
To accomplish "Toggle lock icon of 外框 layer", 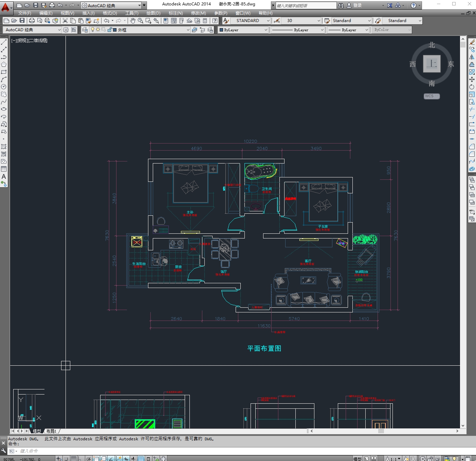I will pos(110,30).
